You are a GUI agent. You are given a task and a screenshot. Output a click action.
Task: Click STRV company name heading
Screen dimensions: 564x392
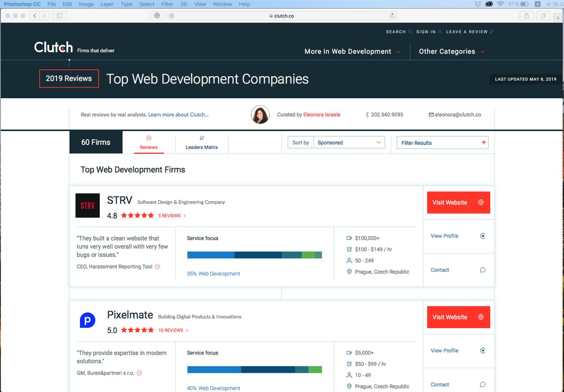click(119, 200)
